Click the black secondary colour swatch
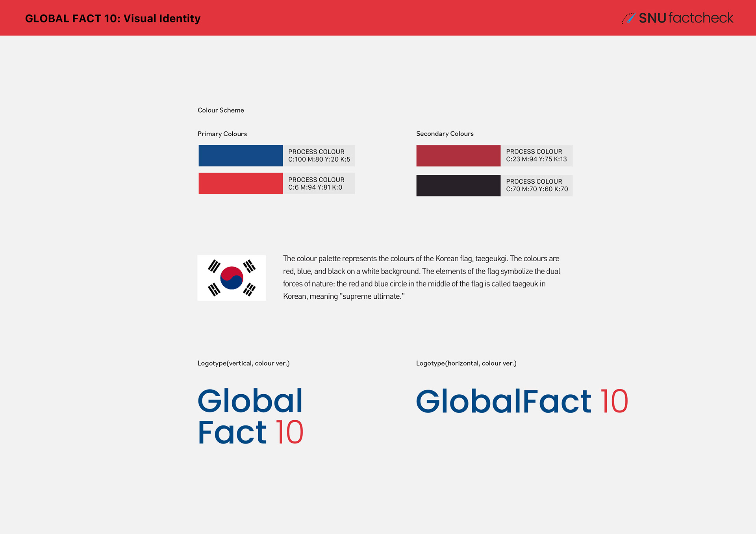The image size is (756, 534). click(x=458, y=185)
